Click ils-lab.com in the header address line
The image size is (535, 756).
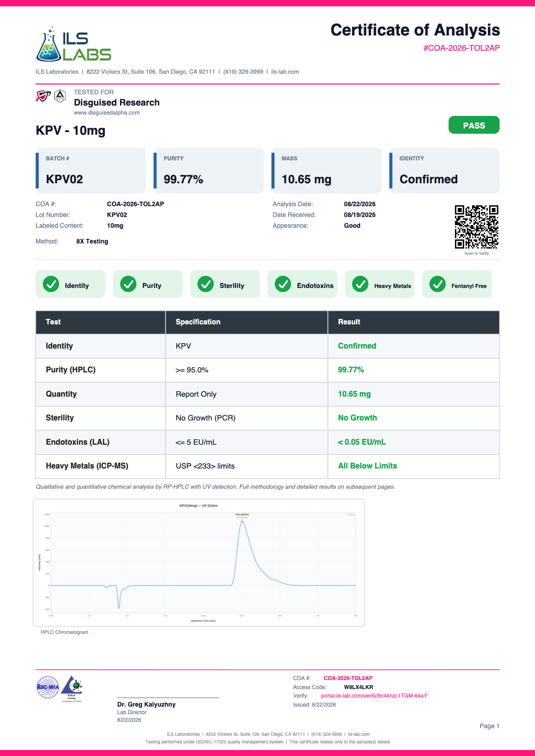285,72
